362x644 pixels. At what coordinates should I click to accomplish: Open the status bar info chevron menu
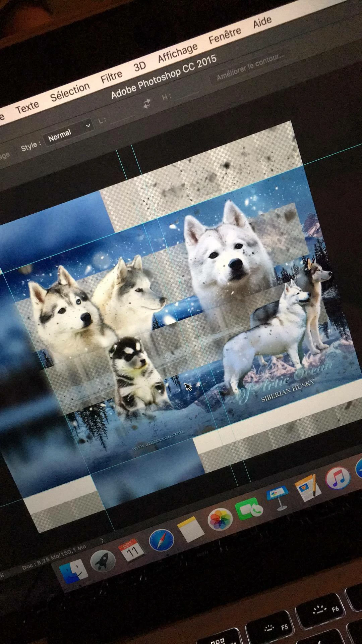coord(102,540)
